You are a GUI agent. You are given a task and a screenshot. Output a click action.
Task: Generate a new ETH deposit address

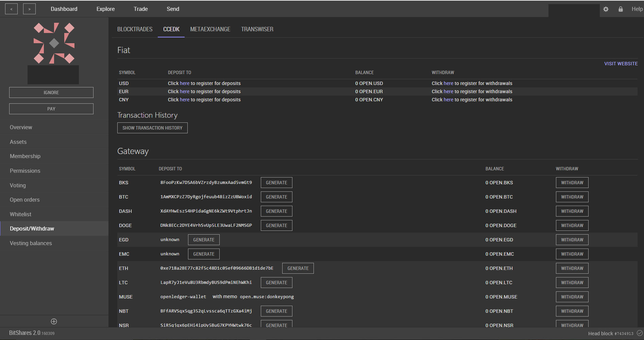[x=298, y=268]
